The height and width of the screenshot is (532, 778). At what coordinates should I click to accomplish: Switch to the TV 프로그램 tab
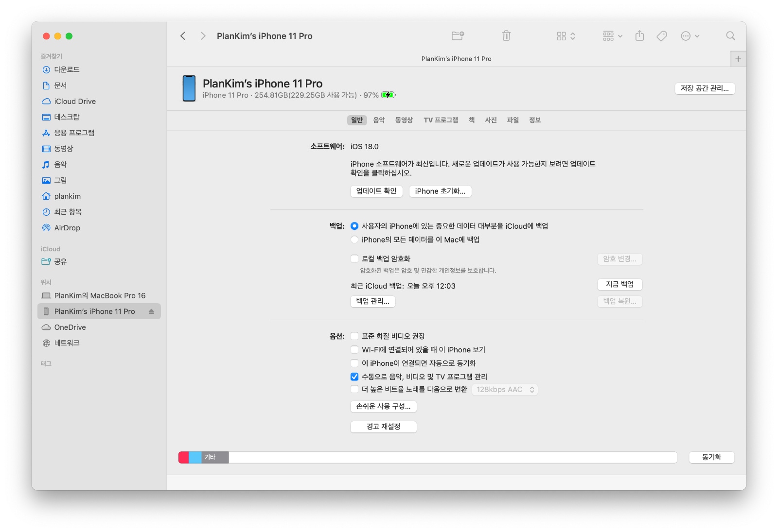[x=441, y=120]
